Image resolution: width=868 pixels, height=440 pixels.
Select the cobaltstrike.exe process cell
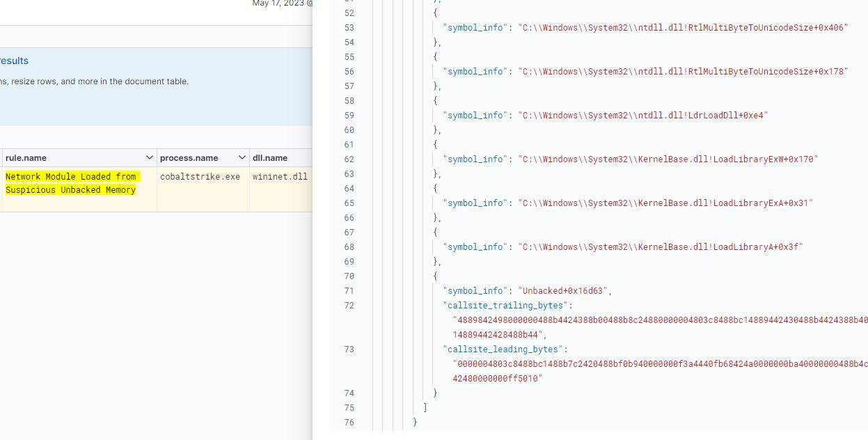[x=200, y=177]
